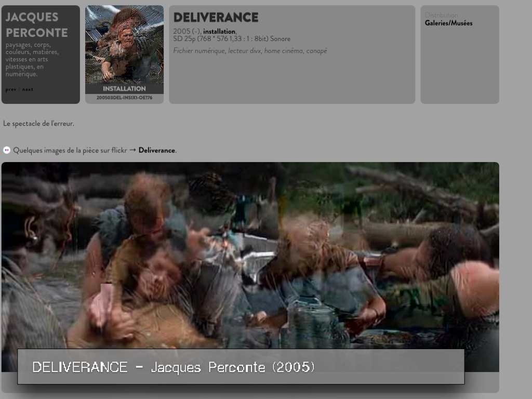
Task: Click the DELIVERANCE heading
Action: (x=216, y=17)
